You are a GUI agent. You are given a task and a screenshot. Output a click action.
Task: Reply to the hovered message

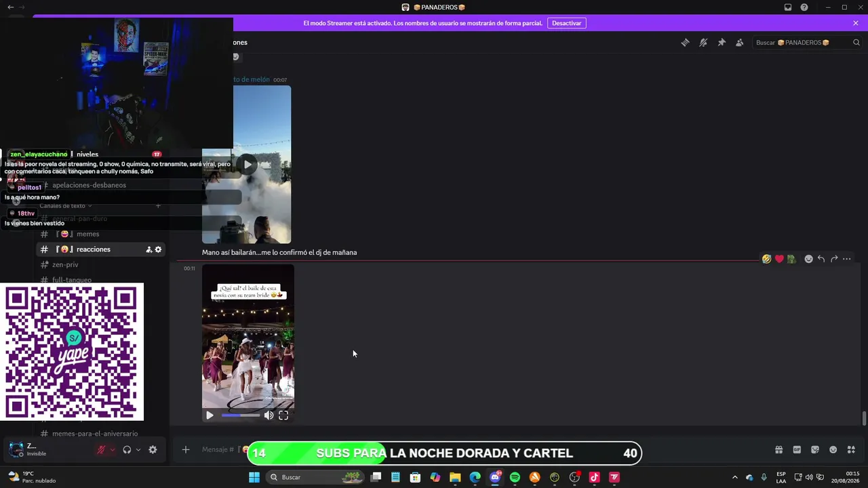pos(821,259)
